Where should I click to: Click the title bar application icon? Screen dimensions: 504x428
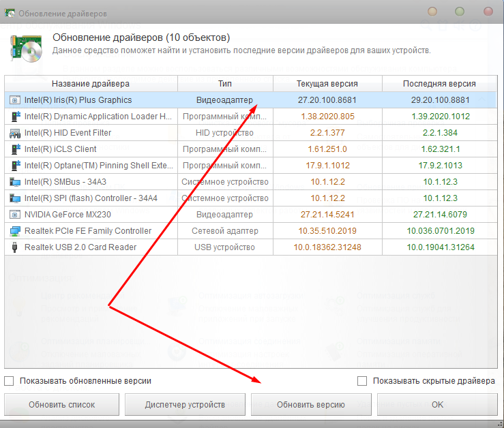pos(10,14)
